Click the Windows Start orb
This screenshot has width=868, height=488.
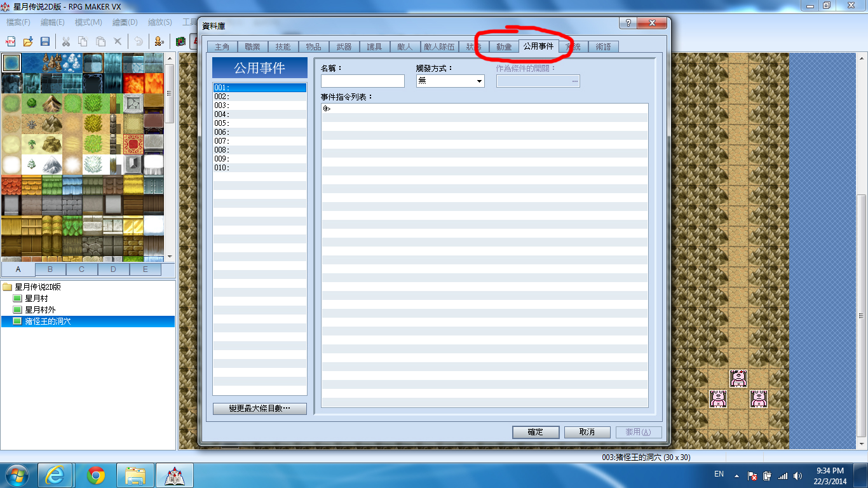(16, 475)
